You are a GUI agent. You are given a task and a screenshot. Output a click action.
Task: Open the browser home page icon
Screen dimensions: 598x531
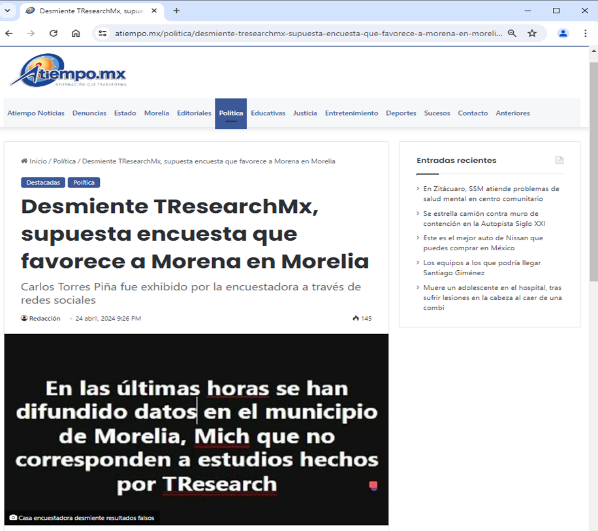[x=76, y=34]
